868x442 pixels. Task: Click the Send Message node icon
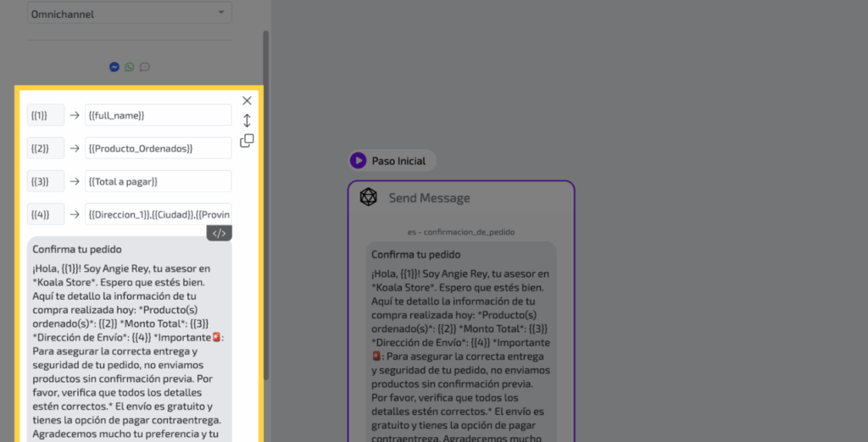pyautogui.click(x=368, y=197)
